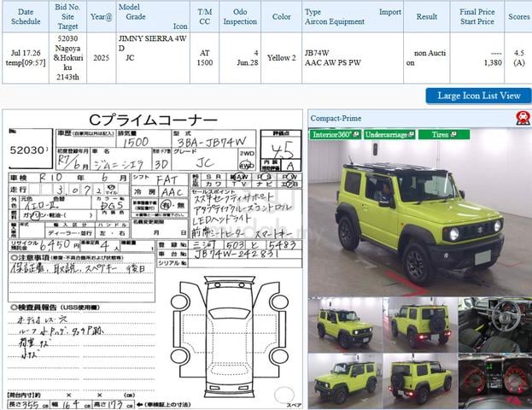
Task: Click the external link icon on Tires
Action: (453, 134)
